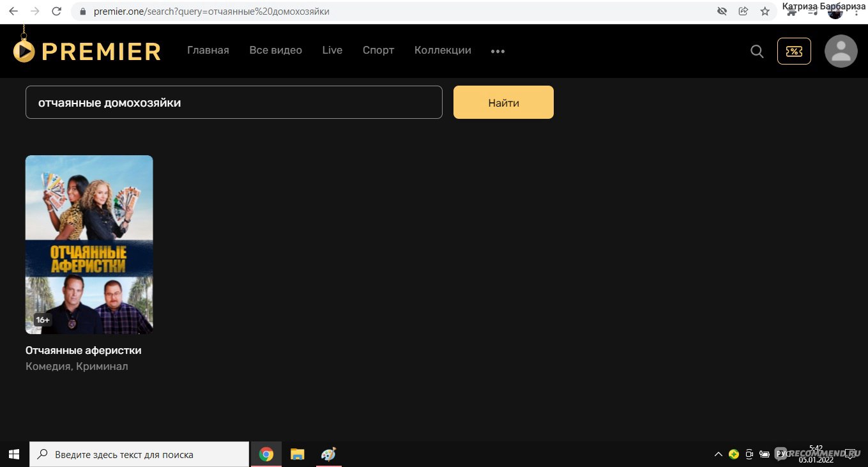Click the Найти button
Viewport: 868px width, 467px height.
(x=503, y=102)
